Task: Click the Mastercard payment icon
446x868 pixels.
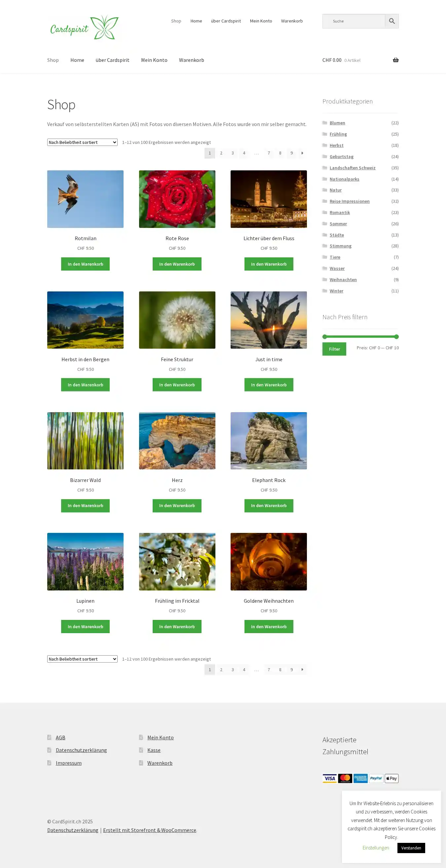Action: (x=345, y=778)
